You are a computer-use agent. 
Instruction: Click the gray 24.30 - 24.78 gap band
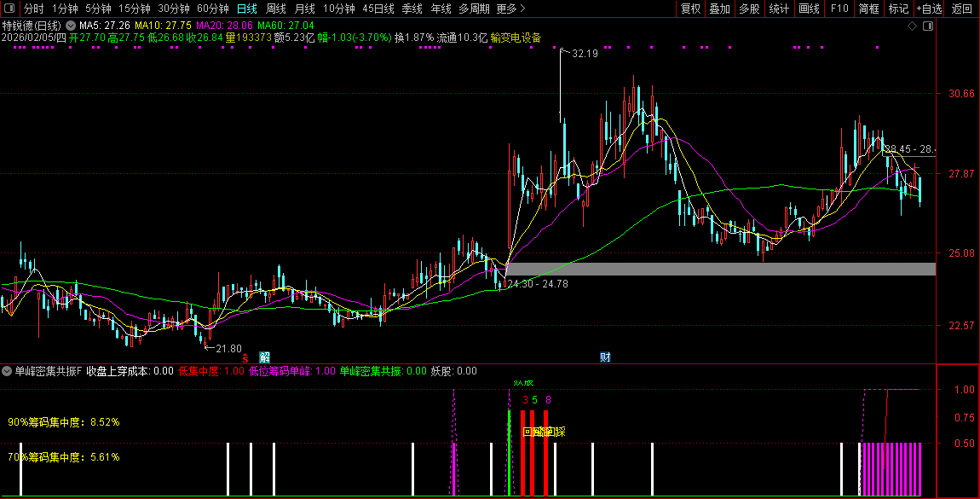[720, 269]
